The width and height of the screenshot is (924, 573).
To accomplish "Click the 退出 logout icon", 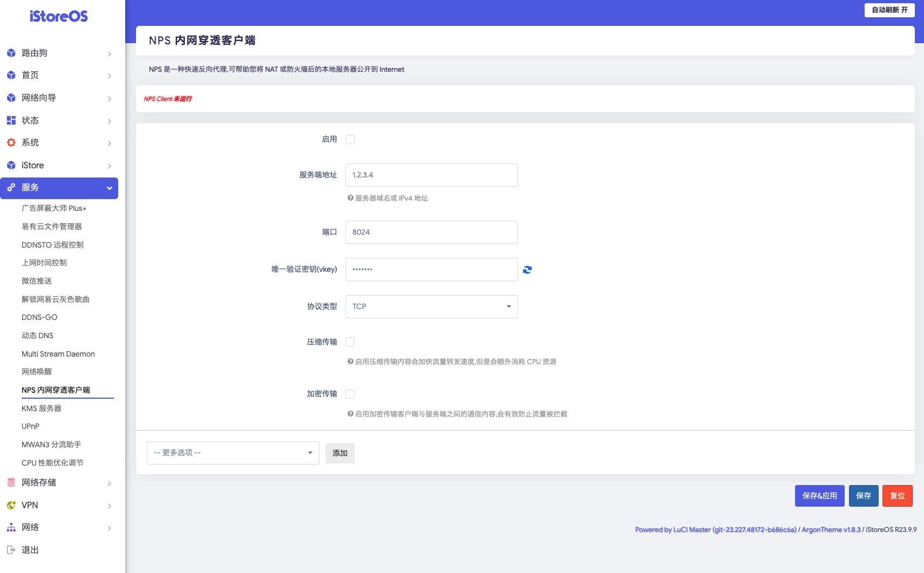I will (x=11, y=549).
